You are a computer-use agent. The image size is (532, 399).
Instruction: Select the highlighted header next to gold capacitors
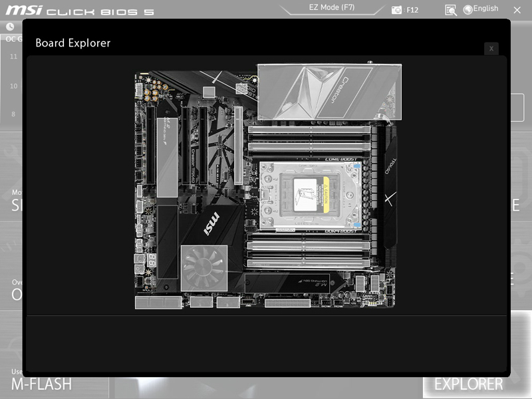click(139, 90)
